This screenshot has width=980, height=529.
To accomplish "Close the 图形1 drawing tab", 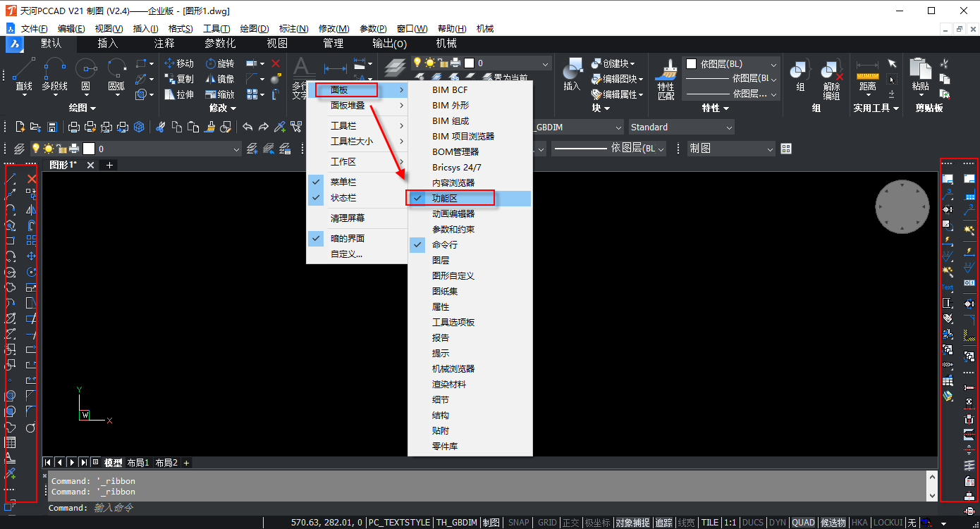I will coord(90,165).
